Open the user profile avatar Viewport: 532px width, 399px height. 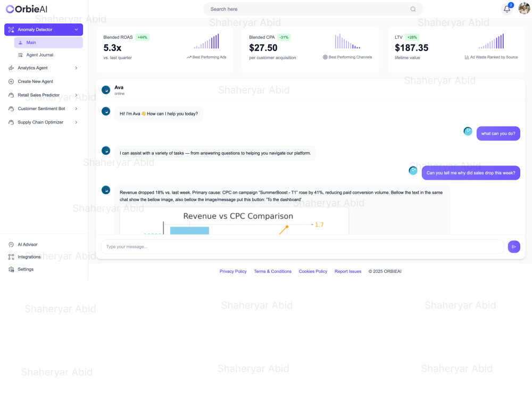524,9
